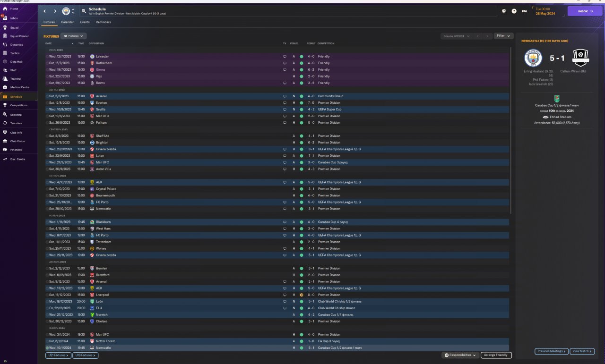Viewport: 605px width, 364px height.
Task: Open the club switcher up/down arrows
Action: [73, 11]
